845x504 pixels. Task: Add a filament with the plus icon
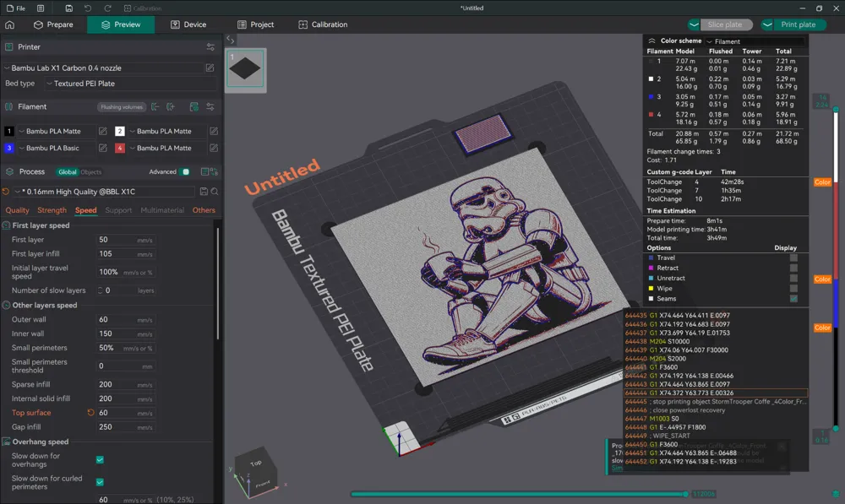[x=171, y=106]
